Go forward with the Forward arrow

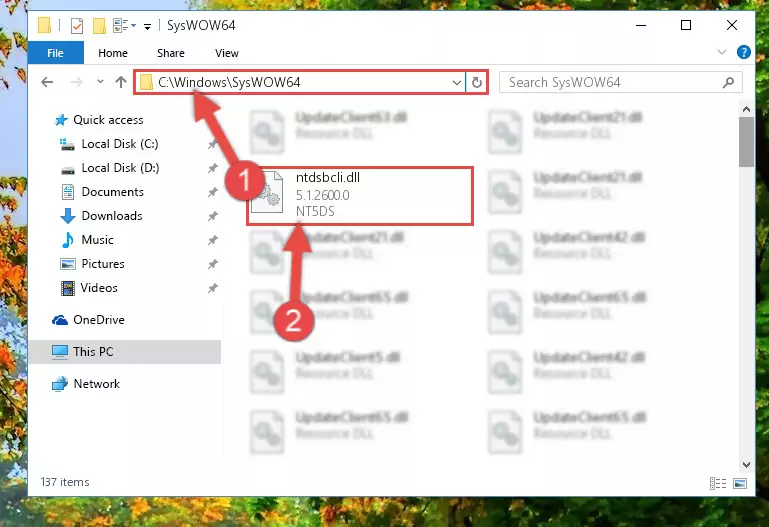pyautogui.click(x=77, y=82)
